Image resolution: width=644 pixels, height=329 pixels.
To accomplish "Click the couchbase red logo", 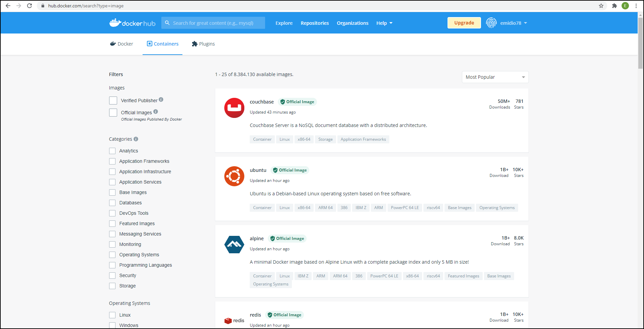I will 234,108.
